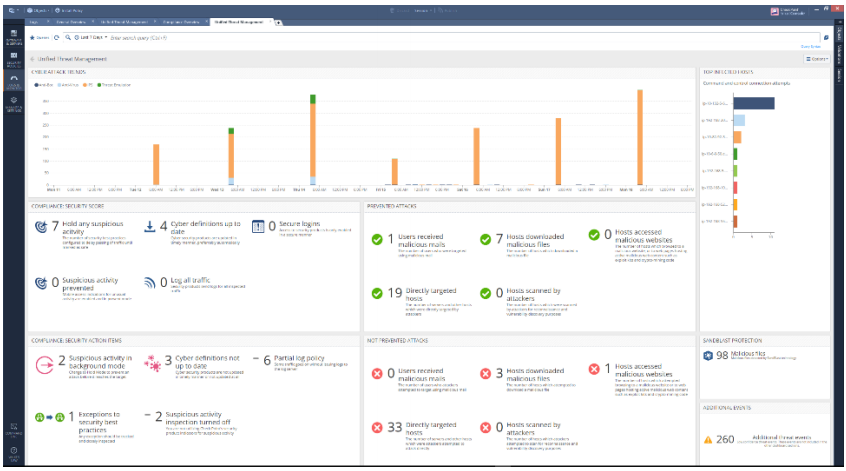Click green Threat Emulation segment atop tallest stacked bar

(x=313, y=99)
